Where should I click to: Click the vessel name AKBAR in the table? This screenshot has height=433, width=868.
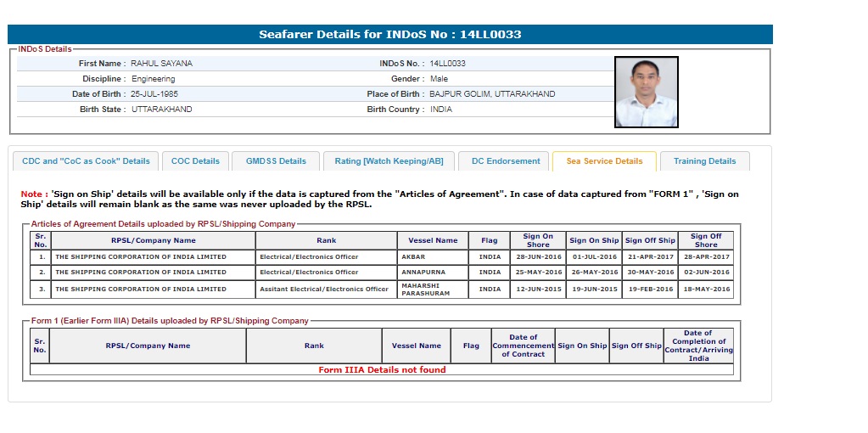(x=413, y=257)
